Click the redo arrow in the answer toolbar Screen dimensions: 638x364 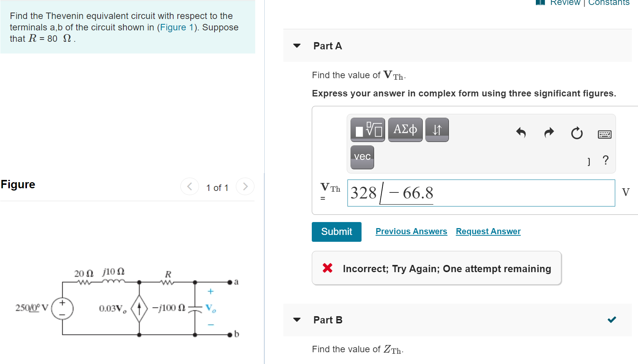[548, 133]
